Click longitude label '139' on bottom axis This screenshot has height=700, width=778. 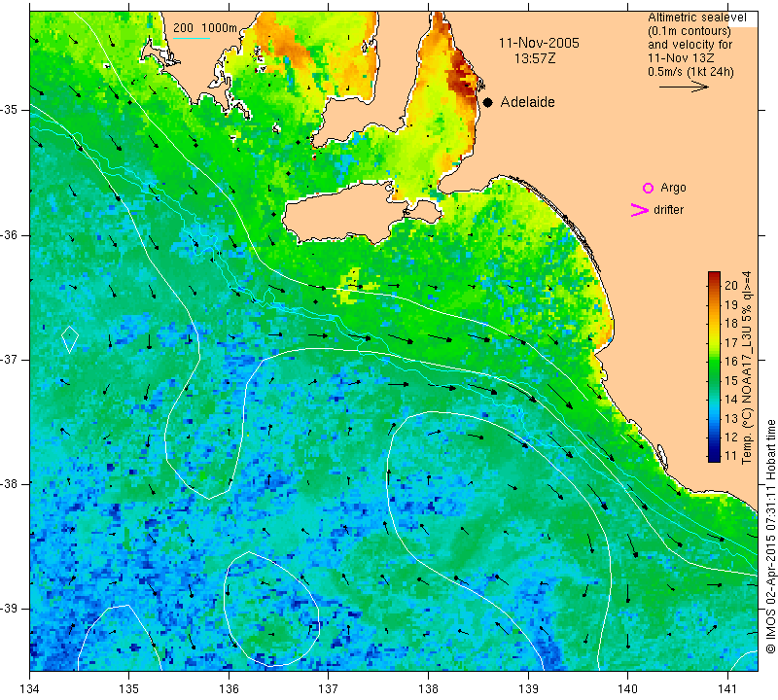coord(528,689)
